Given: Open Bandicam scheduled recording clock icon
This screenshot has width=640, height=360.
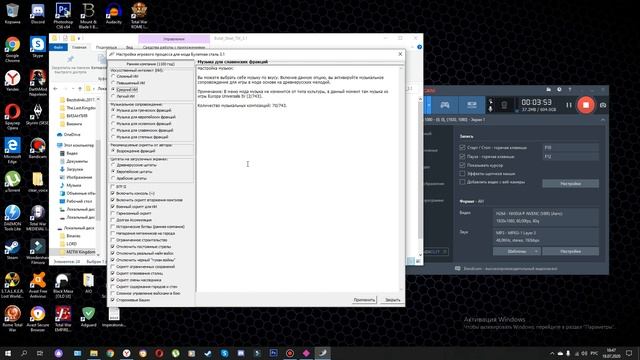Looking at the screenshot, I should tap(559, 89).
